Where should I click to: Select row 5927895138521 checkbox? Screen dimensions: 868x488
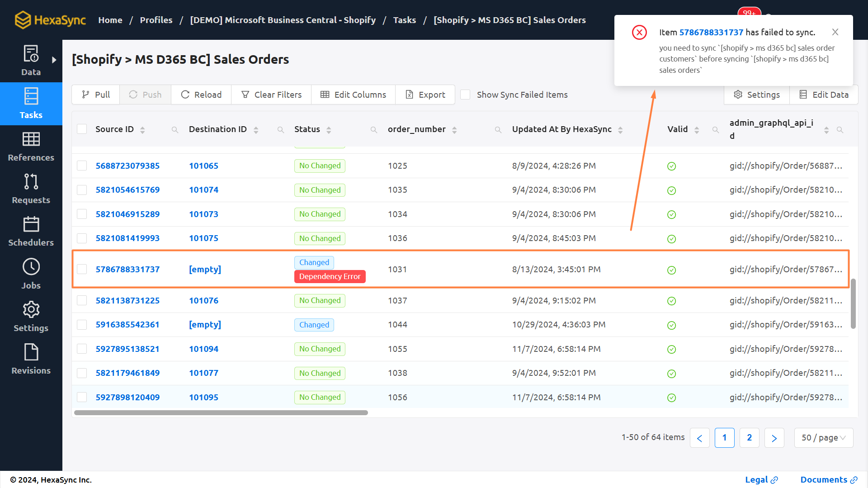click(x=82, y=349)
